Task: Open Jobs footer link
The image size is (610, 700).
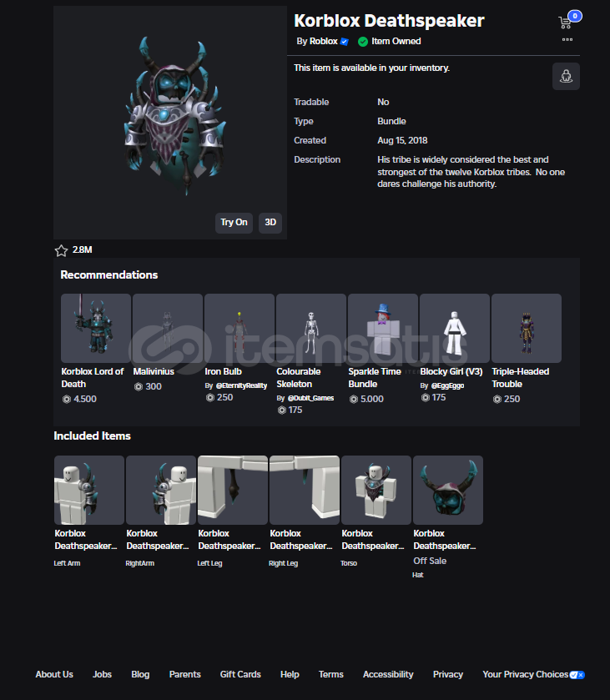Action: (103, 675)
